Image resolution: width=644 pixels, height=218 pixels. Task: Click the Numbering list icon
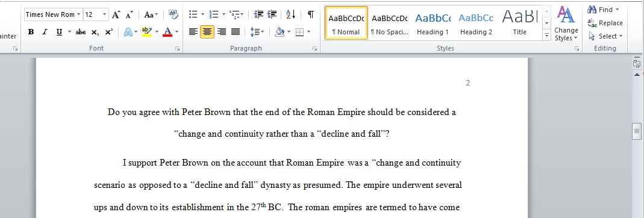pos(214,15)
